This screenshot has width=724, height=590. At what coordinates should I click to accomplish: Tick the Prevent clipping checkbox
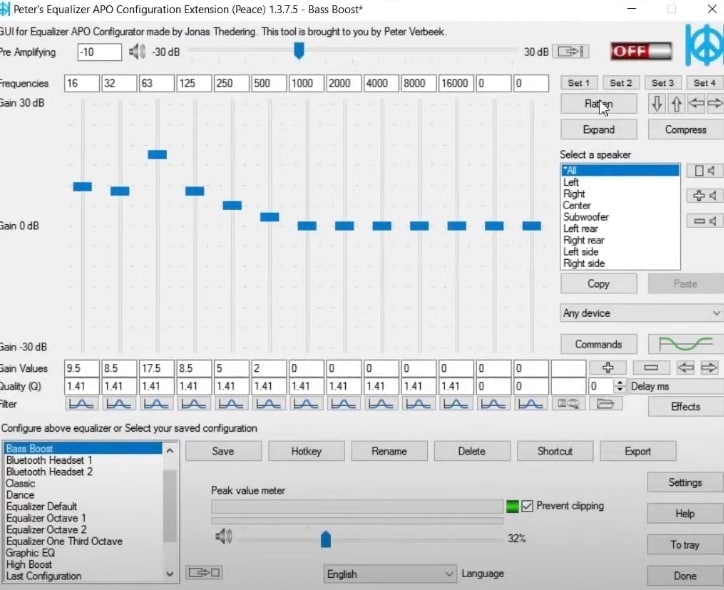point(527,506)
